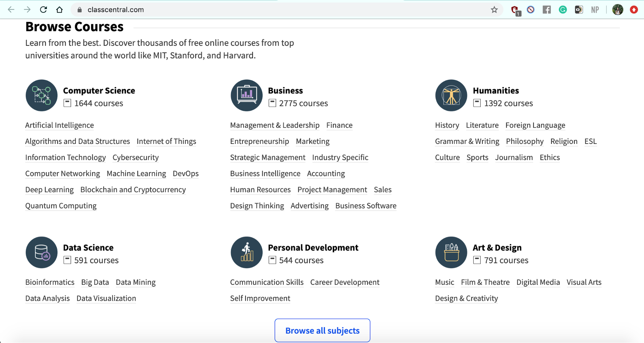Image resolution: width=644 pixels, height=343 pixels.
Task: Open the Artificial Intelligence link
Action: click(60, 125)
